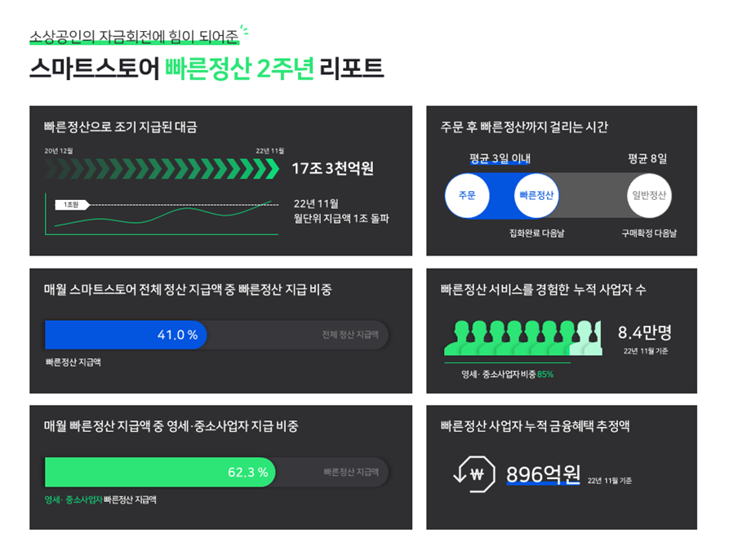This screenshot has width=747, height=560.
Task: Click the '전체 정산 지급액' bar label
Action: click(x=350, y=335)
